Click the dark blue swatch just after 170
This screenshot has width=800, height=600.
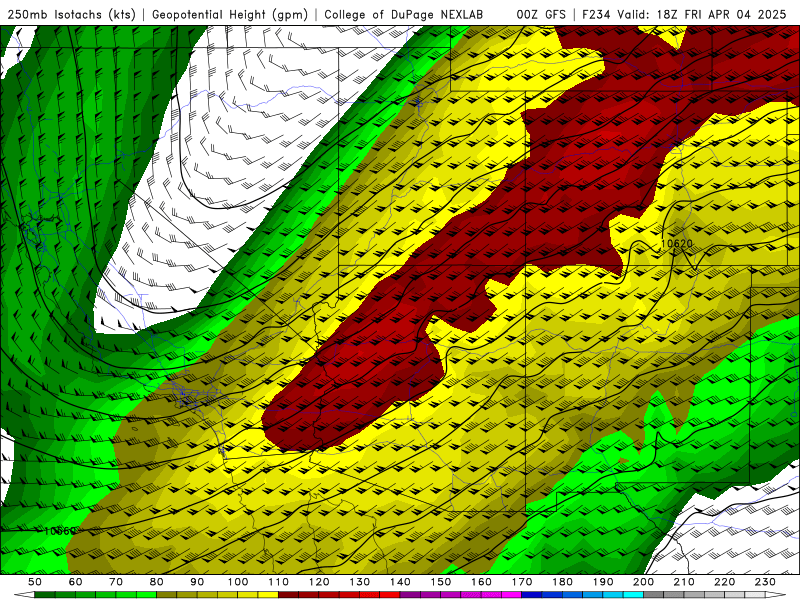tap(532, 595)
